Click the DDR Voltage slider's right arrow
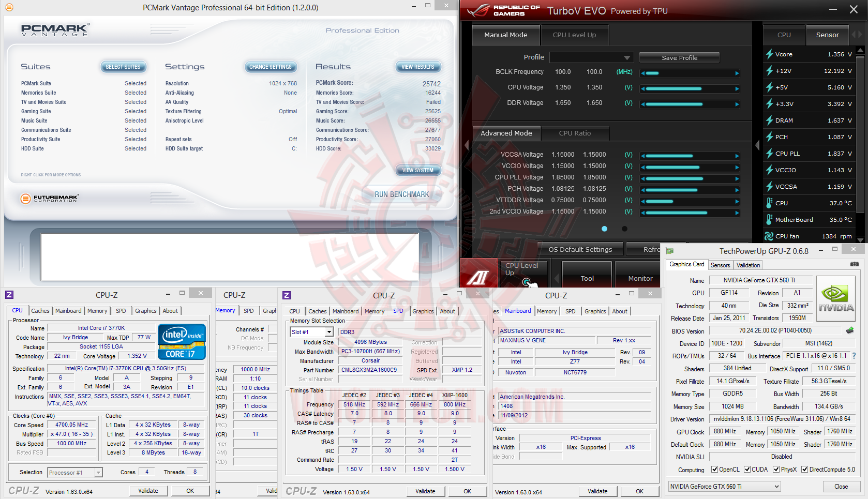 point(737,104)
